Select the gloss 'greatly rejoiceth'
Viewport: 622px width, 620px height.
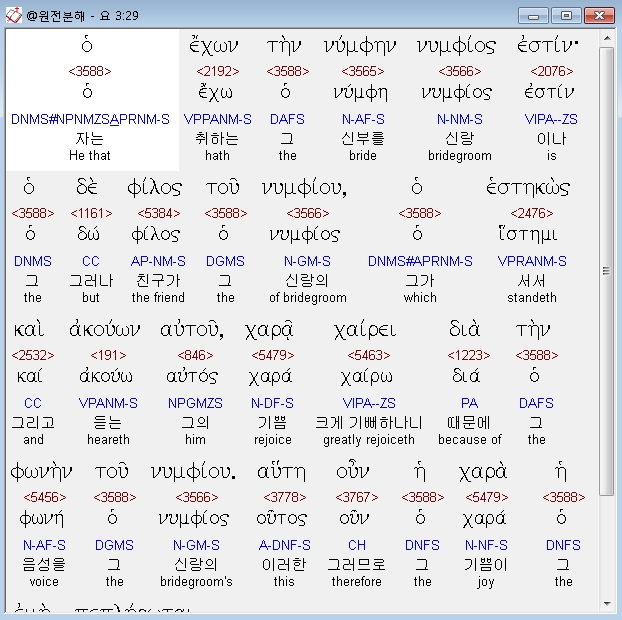[369, 440]
